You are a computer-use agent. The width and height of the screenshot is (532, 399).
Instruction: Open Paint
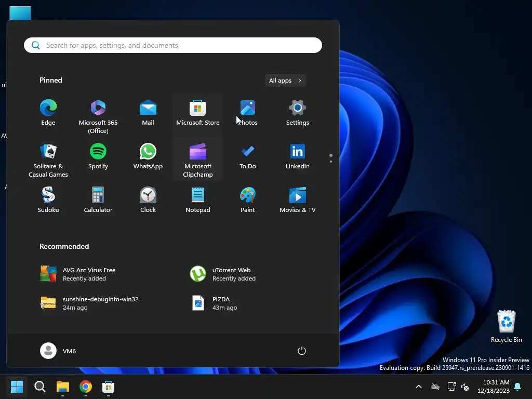tap(248, 201)
